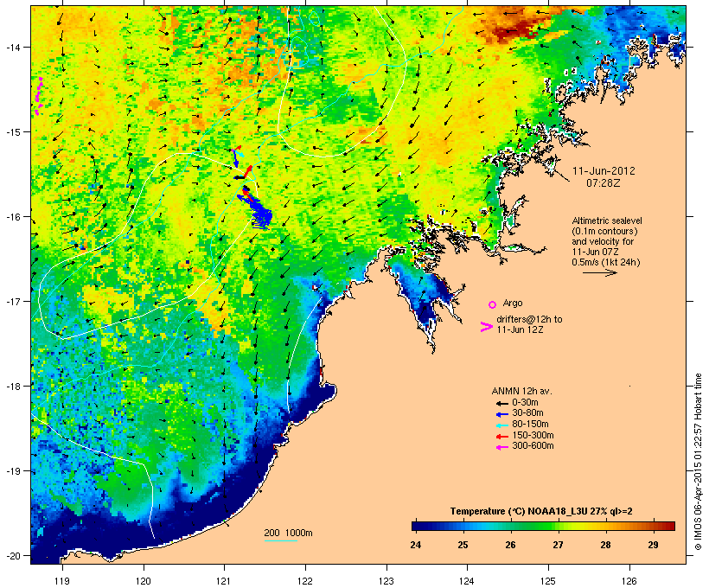
Task: Click the latitude axis label -16
Action: 12,217
